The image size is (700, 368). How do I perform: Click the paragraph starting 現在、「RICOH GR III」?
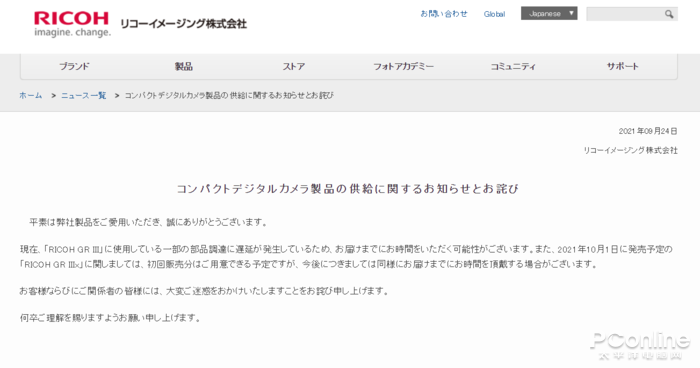point(346,257)
